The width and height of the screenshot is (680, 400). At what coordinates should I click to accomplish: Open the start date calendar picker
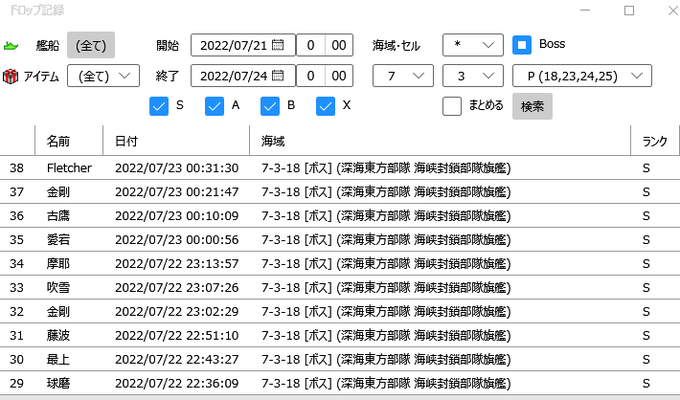coord(278,45)
